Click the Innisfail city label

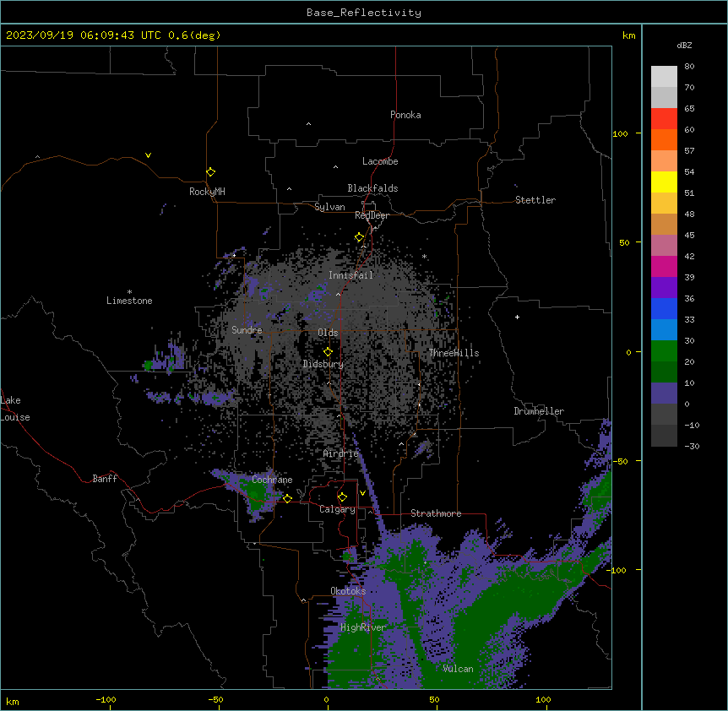pos(351,275)
